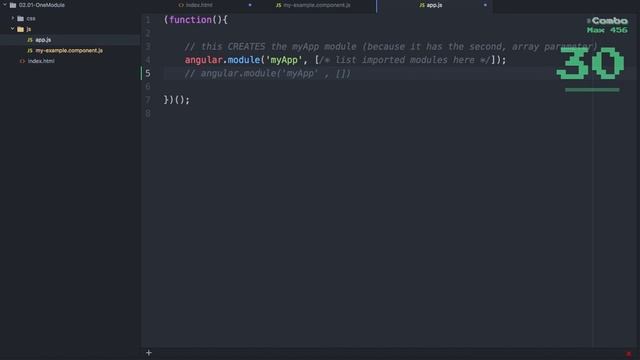This screenshot has height=360, width=640.
Task: Click line number 3 in the gutter
Action: (148, 47)
